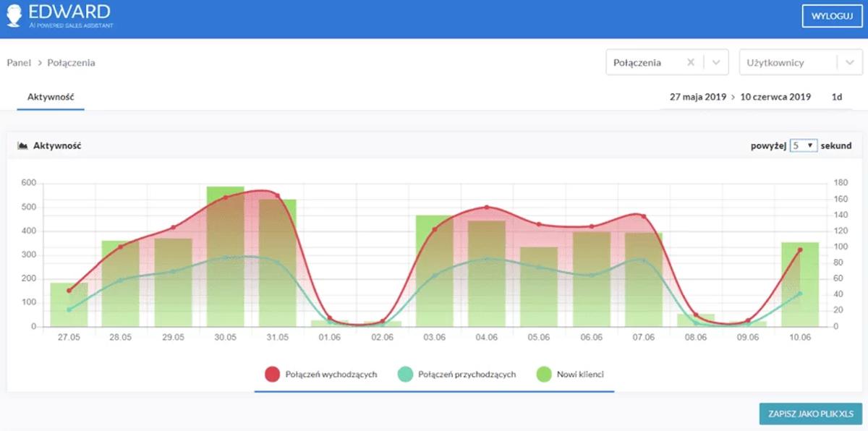Screen dimensions: 868x431
Task: Select the 1d interval option
Action: 837,97
